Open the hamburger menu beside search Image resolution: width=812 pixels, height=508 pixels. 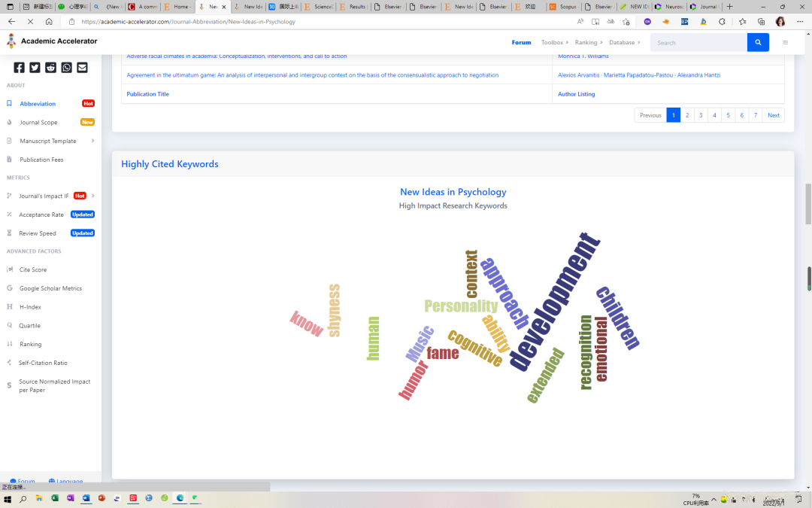coord(785,42)
